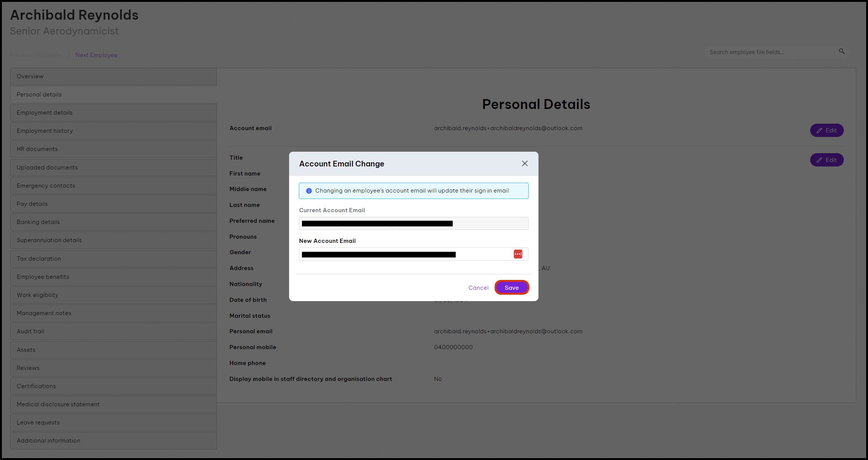Cancel the email change

pyautogui.click(x=478, y=288)
